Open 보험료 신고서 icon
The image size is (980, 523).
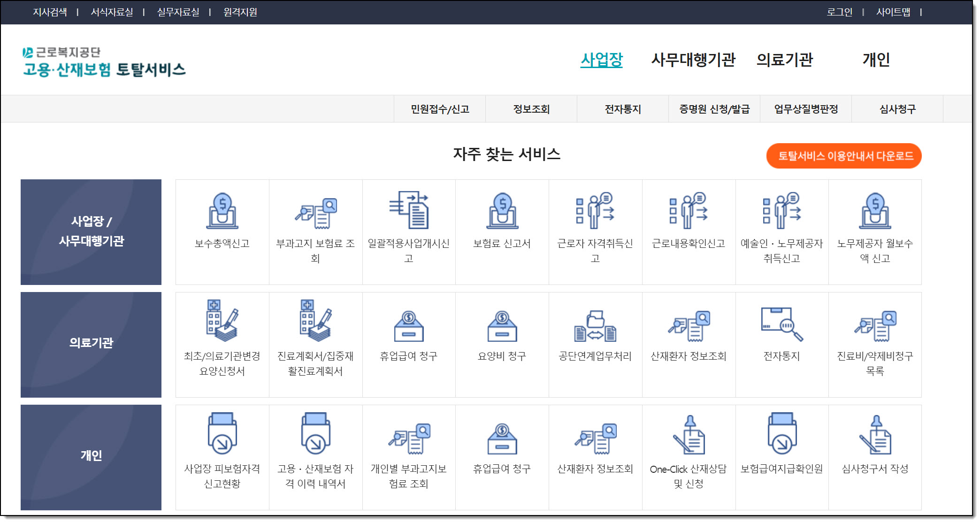(x=502, y=211)
